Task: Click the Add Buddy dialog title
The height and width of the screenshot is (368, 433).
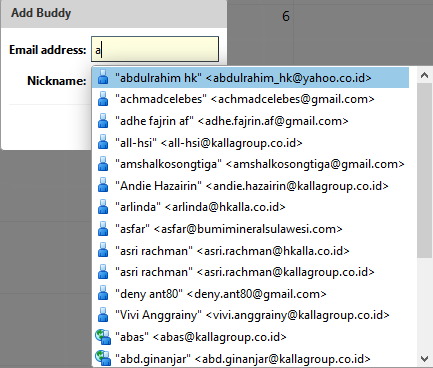Action: 41,13
